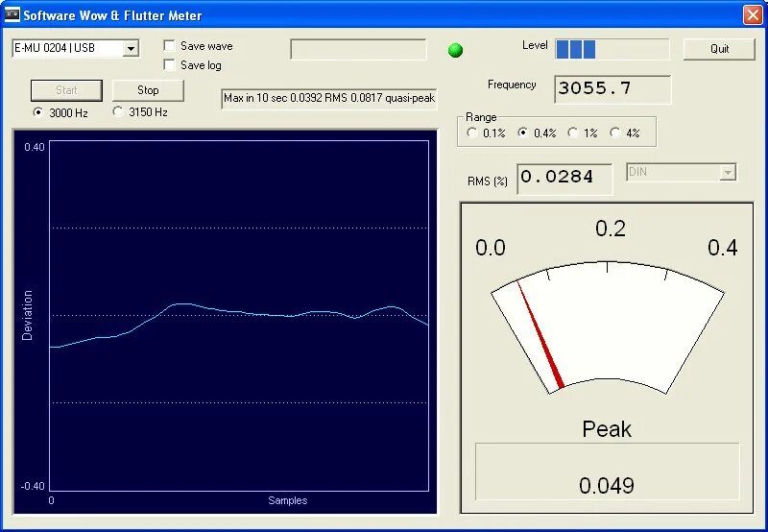Click the empty text field beside Save wave

tap(358, 50)
